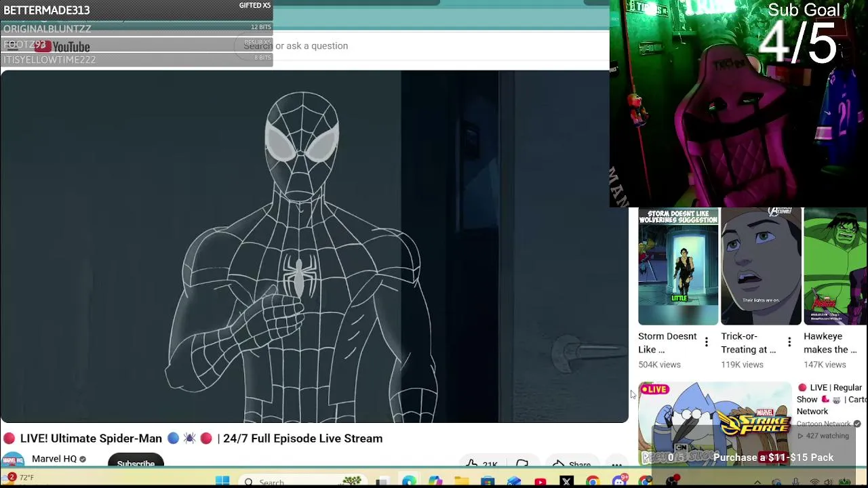868x488 pixels.
Task: Open the X app in the taskbar
Action: [567, 481]
